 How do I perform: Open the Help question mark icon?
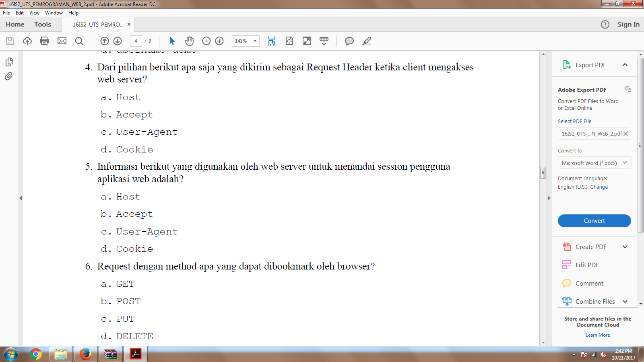[x=605, y=25]
